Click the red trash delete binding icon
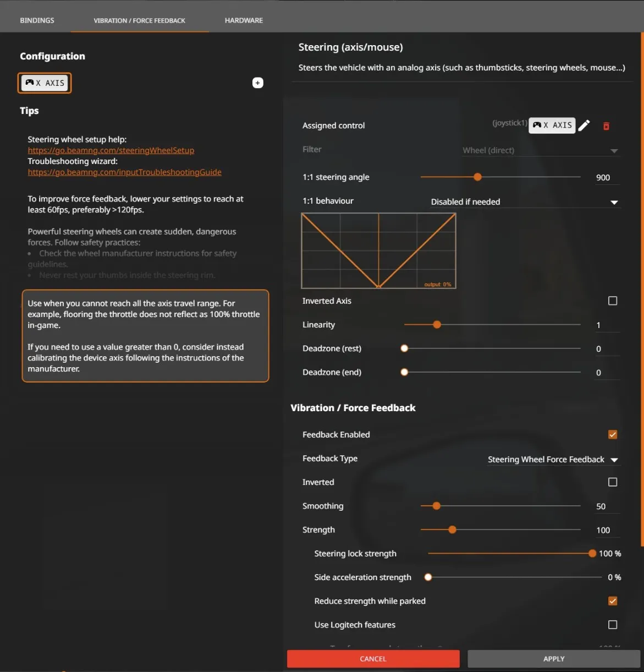The image size is (644, 672). point(606,126)
